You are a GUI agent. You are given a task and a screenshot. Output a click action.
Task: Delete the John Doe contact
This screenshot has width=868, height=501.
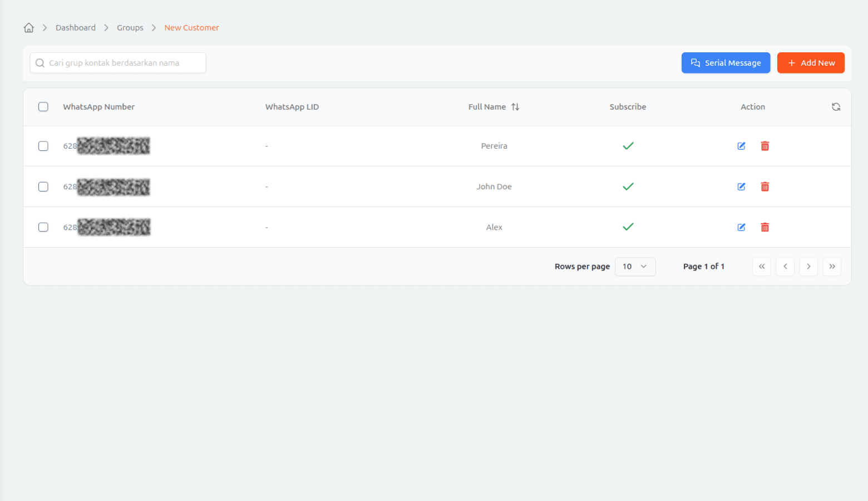[765, 186]
